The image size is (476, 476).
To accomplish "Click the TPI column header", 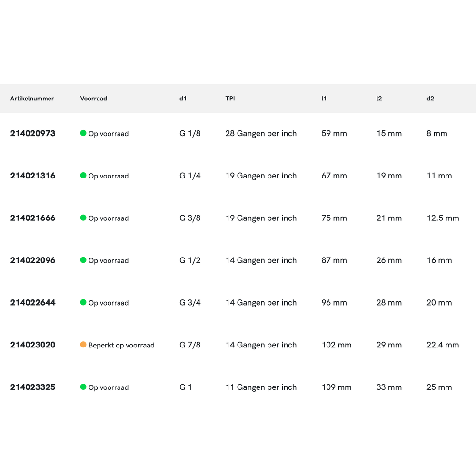I will click(230, 99).
